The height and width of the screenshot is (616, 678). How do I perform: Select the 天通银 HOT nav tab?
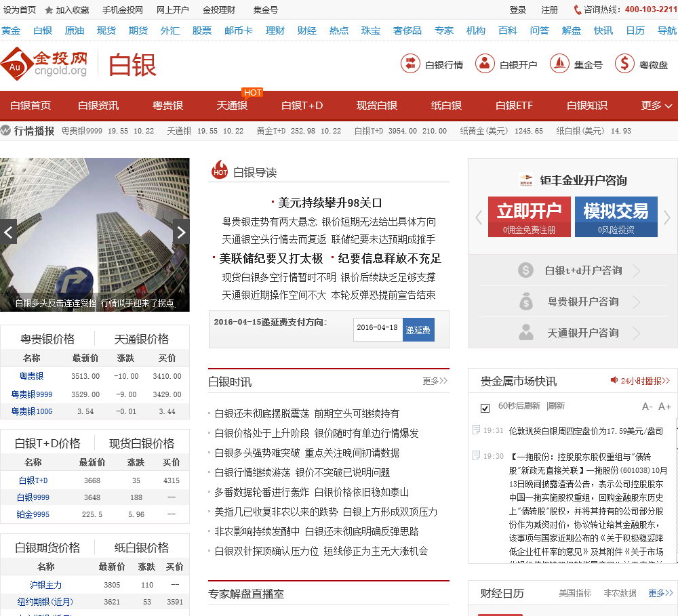[x=232, y=106]
